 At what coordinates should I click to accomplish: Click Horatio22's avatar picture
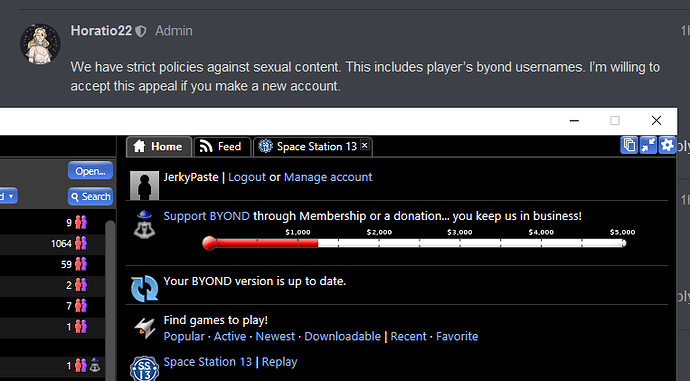click(40, 44)
